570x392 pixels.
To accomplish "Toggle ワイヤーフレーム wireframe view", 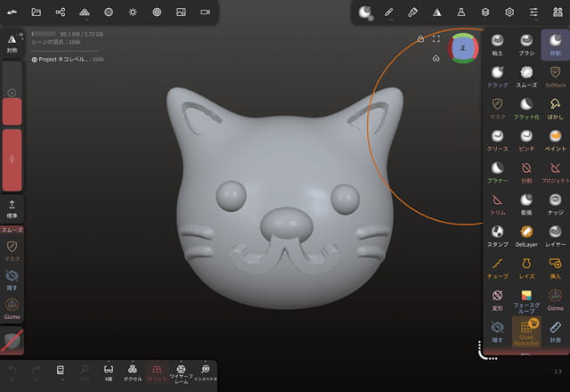I will coord(181,372).
